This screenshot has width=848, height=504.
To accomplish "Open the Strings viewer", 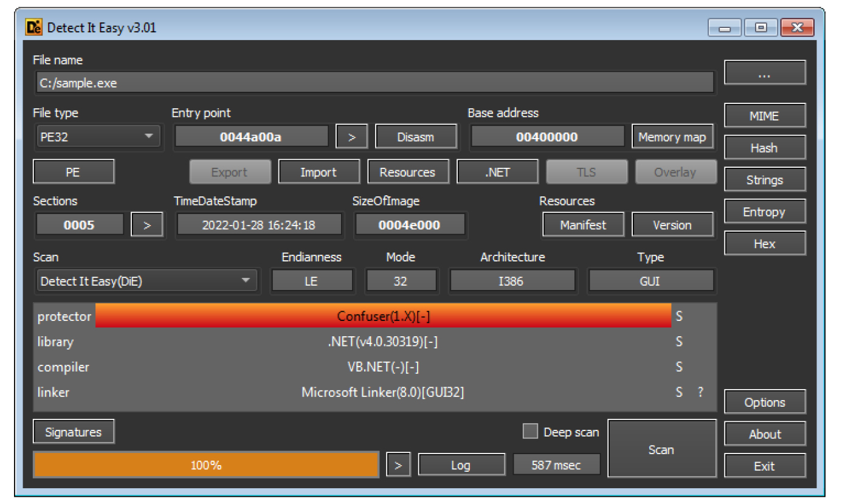I will (765, 180).
